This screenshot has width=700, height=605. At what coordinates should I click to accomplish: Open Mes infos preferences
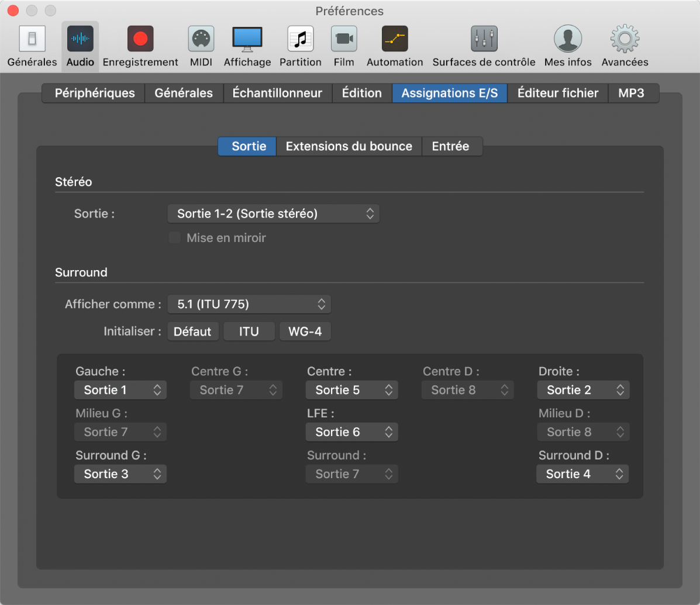(x=568, y=46)
